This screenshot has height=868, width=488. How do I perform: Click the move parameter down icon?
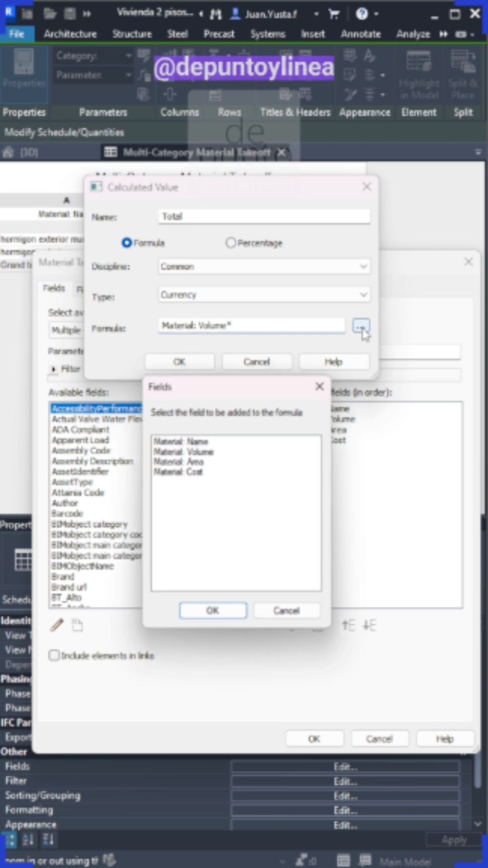click(x=370, y=625)
